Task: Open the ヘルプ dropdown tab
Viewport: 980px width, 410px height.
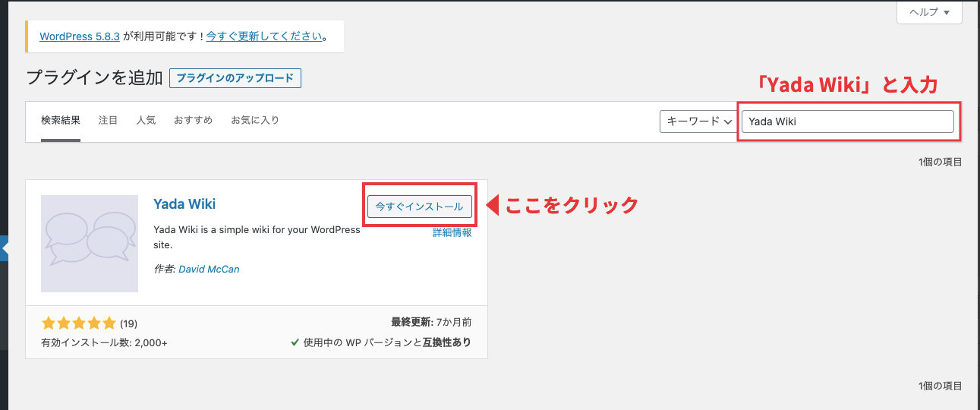Action: (929, 12)
